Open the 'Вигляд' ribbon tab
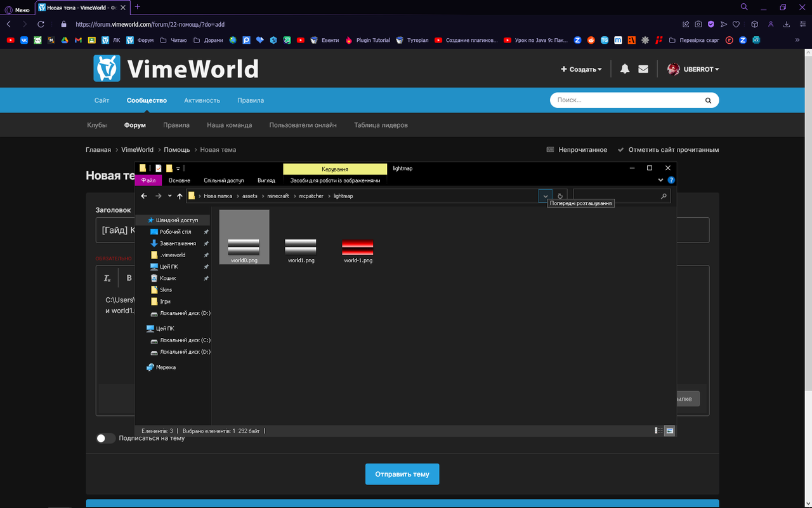The width and height of the screenshot is (812, 508). (266, 180)
